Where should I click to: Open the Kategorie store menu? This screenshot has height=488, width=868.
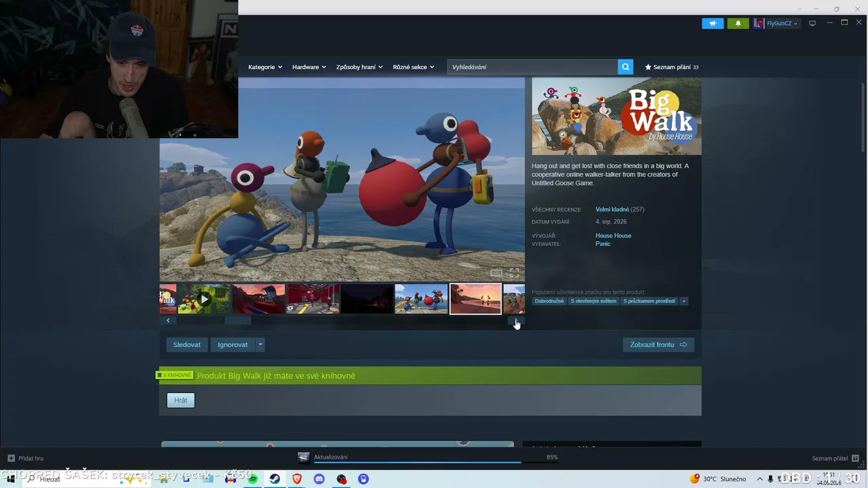tap(265, 67)
